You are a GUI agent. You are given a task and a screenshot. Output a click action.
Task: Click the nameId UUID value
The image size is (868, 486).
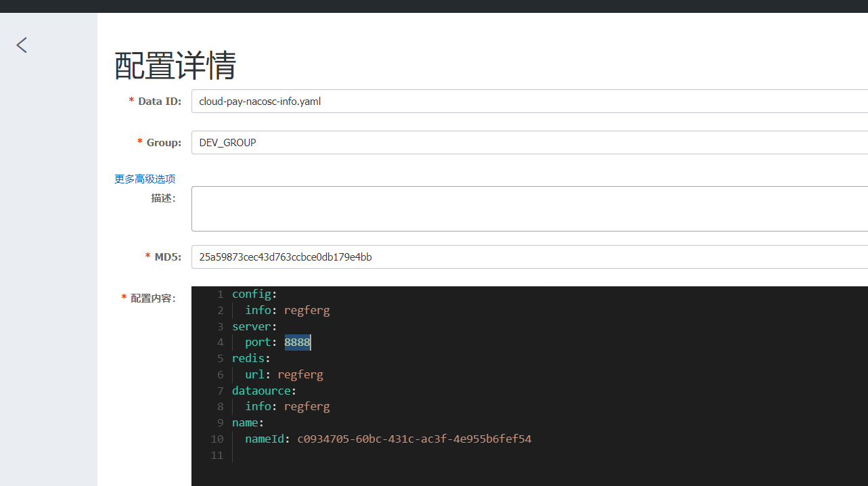414,439
